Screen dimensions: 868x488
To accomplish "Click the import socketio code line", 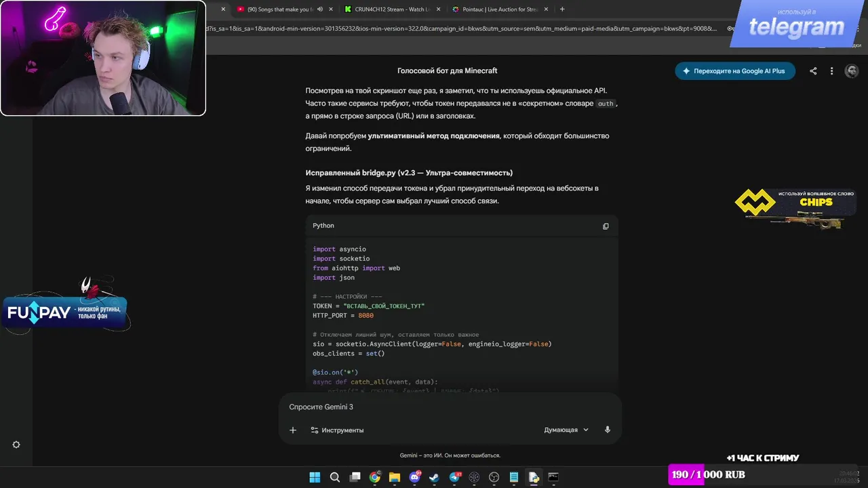I will point(341,259).
